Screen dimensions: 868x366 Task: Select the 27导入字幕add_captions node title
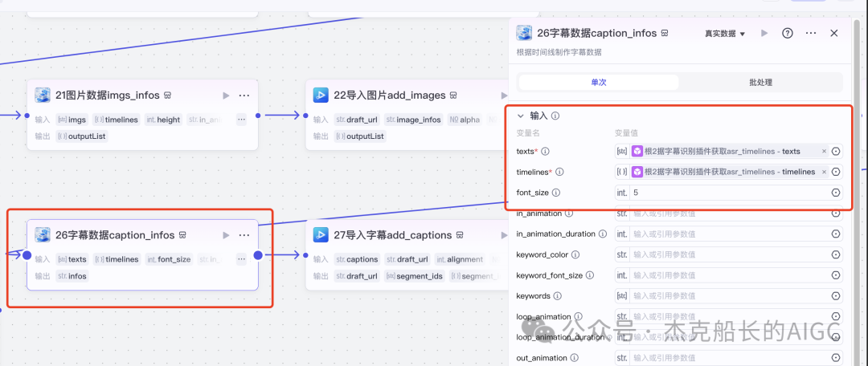point(392,235)
